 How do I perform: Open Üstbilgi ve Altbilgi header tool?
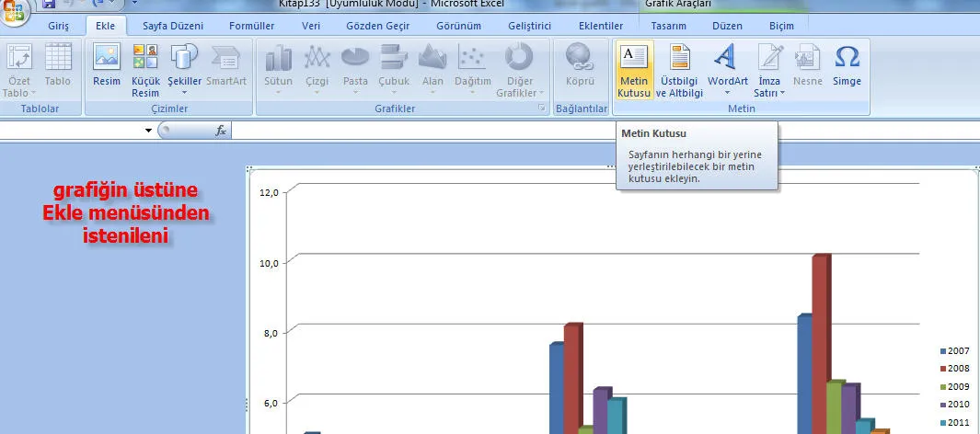[680, 70]
